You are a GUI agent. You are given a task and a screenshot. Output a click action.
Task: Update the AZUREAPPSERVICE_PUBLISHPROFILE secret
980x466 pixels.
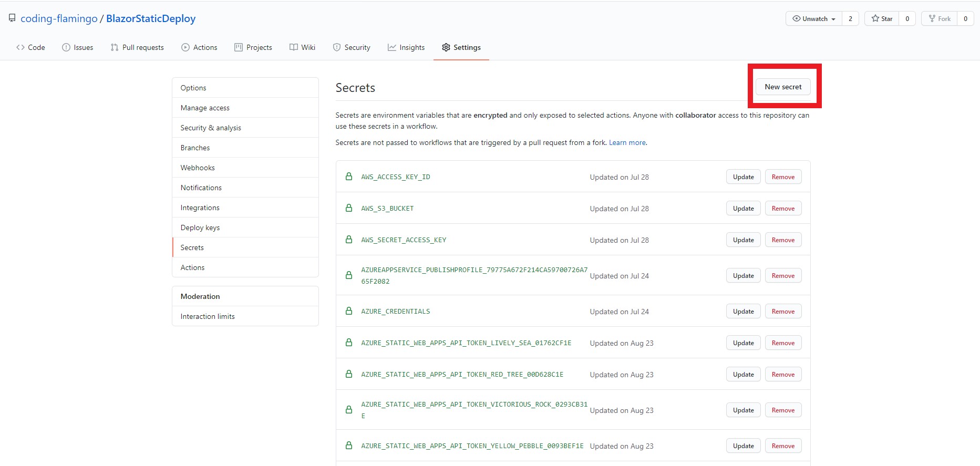tap(743, 276)
